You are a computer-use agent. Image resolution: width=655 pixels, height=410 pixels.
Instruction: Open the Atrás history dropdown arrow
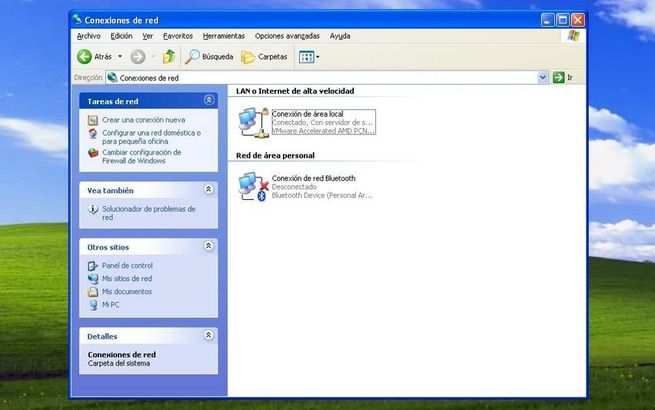(120, 56)
